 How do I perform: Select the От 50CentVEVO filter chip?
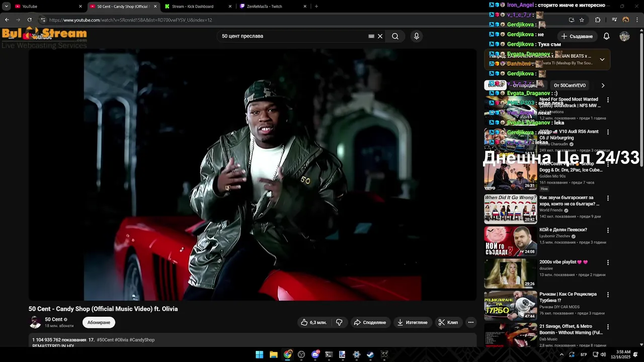570,85
